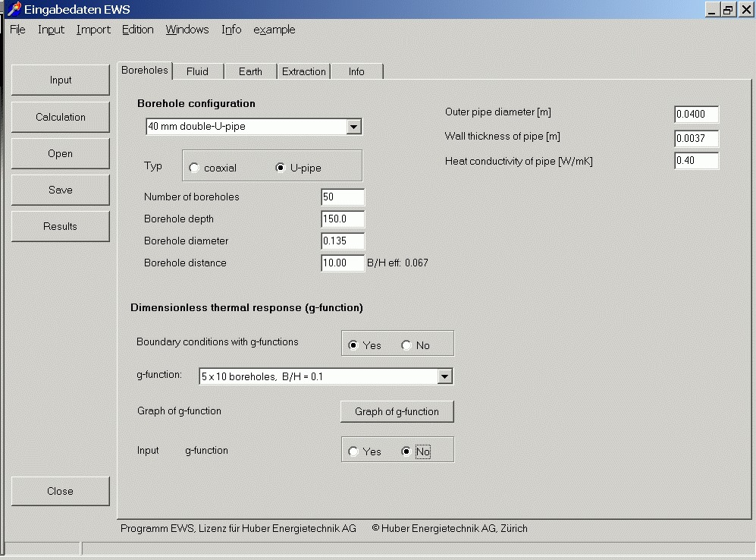The image size is (756, 560).
Task: Set Input g-function to Yes
Action: 353,451
